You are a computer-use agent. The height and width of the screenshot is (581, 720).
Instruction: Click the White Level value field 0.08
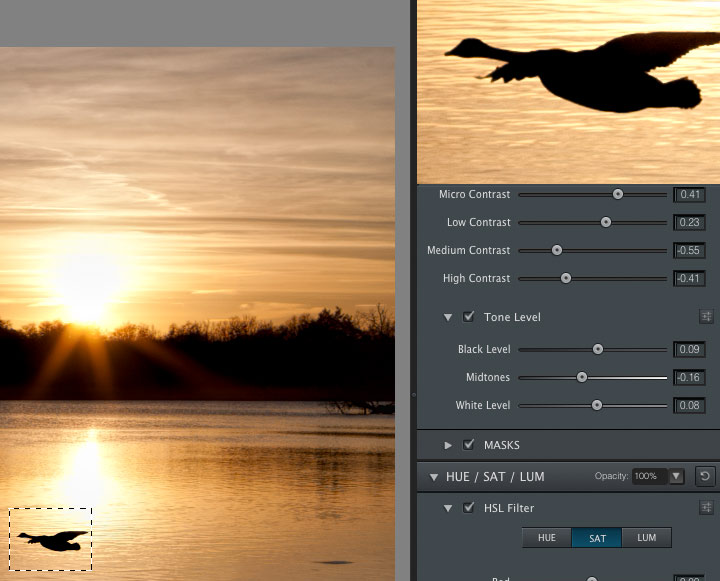point(689,406)
